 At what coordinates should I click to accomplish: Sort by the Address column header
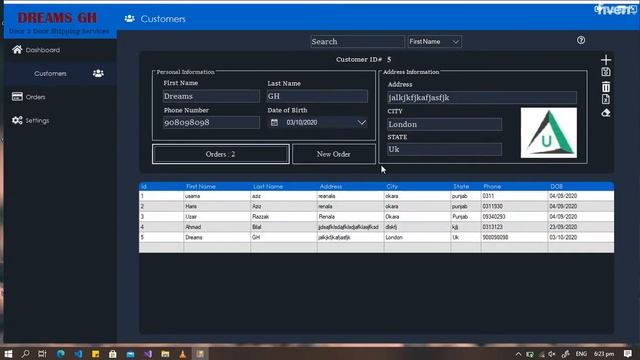pos(351,187)
